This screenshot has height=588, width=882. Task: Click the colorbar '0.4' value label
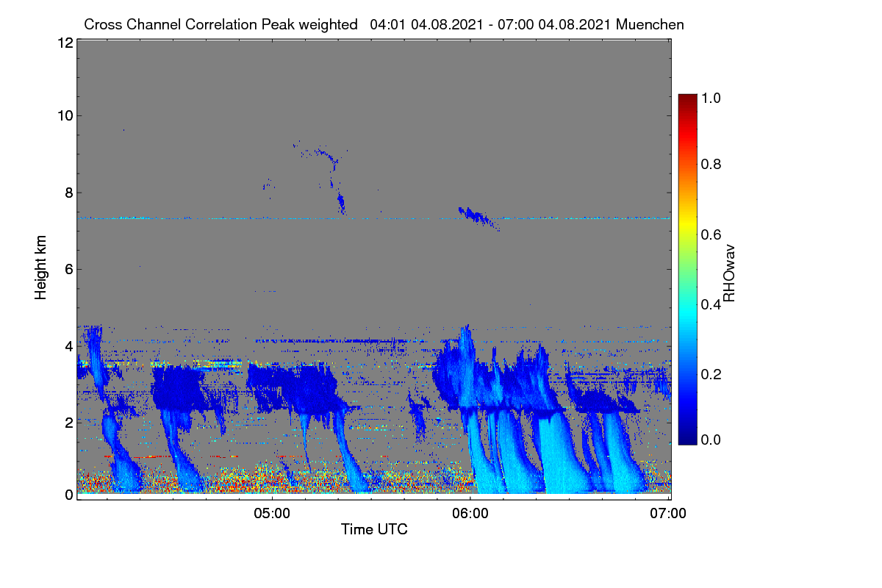pos(711,304)
